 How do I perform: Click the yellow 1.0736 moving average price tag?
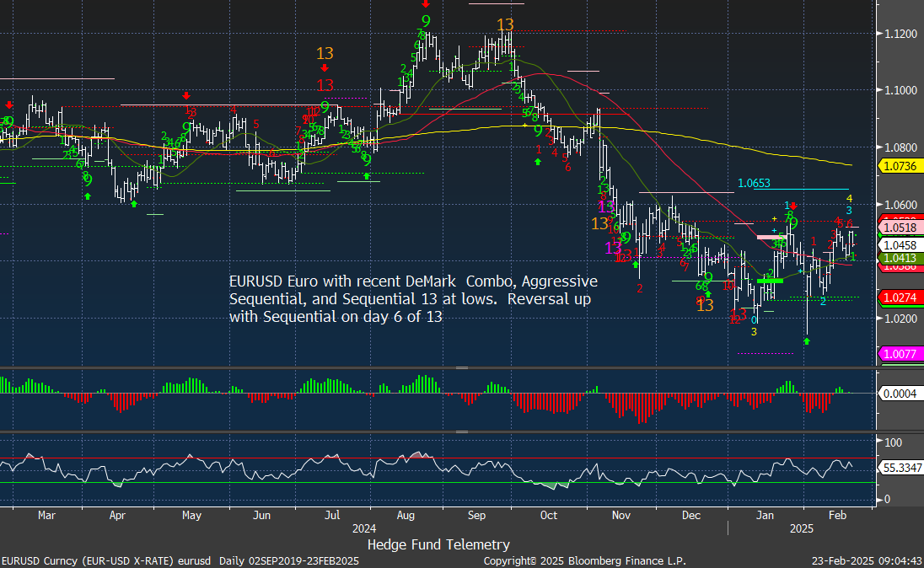(x=900, y=166)
